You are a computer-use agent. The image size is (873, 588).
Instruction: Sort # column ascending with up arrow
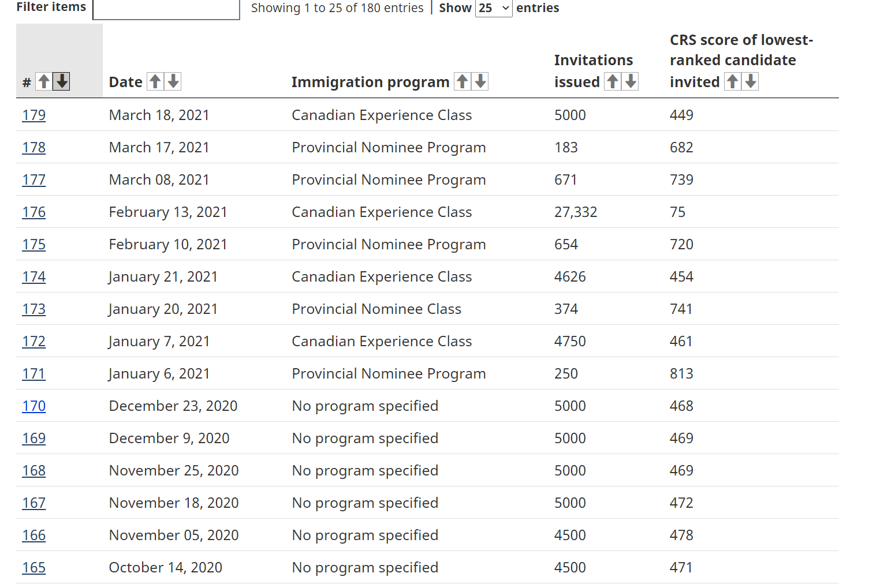pos(44,82)
